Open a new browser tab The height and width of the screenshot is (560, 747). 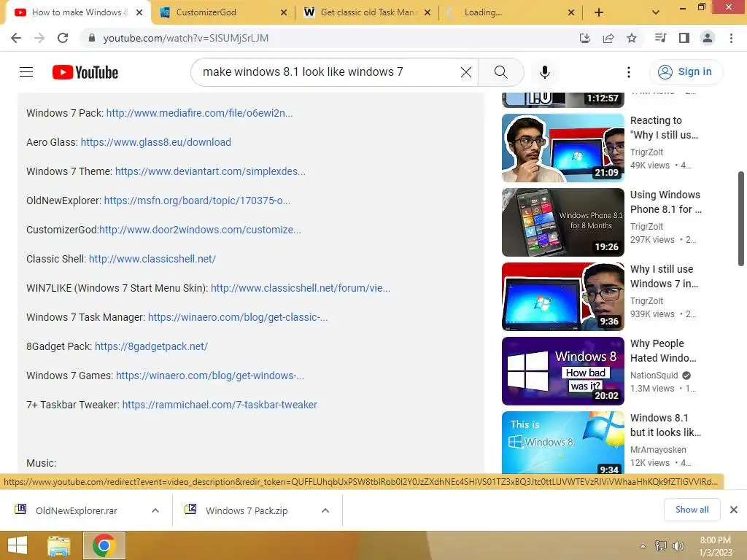coord(599,12)
